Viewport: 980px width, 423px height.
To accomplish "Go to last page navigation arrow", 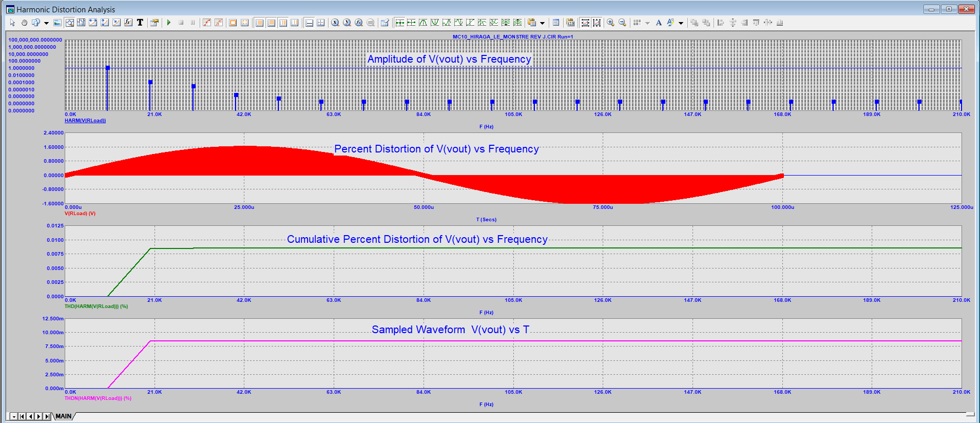I will (x=47, y=416).
